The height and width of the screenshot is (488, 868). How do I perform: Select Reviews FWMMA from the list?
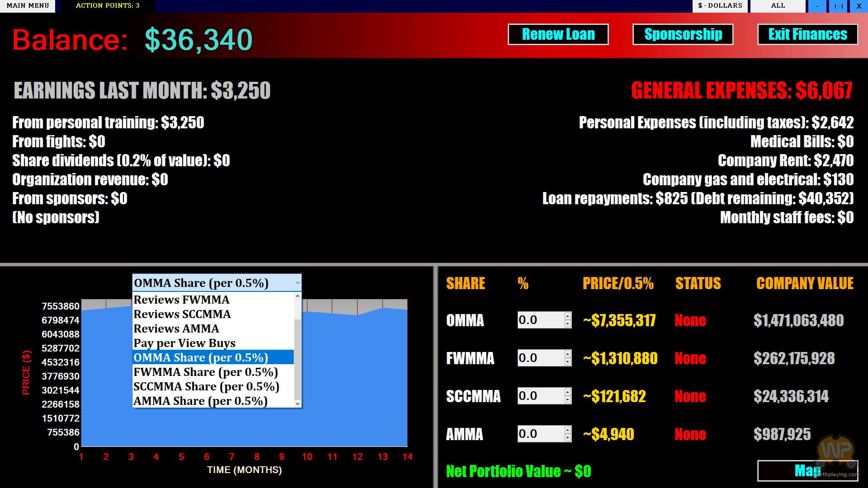pyautogui.click(x=181, y=300)
